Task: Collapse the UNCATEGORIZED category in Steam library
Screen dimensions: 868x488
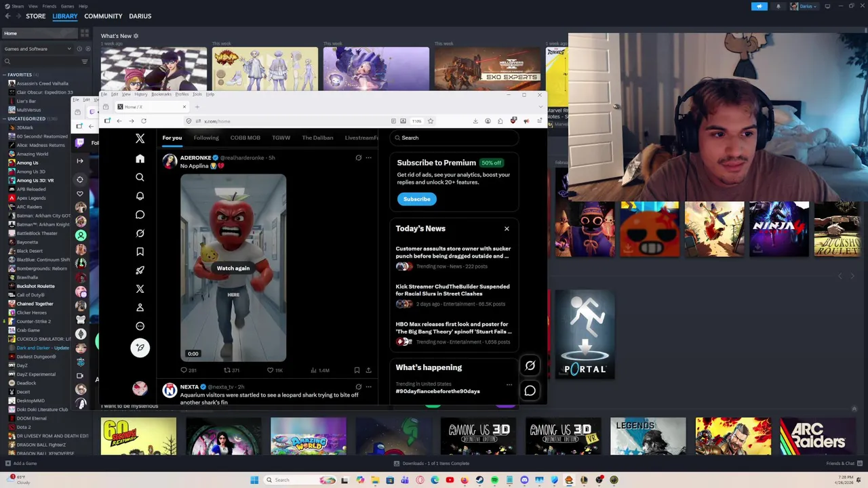Action: [5, 119]
